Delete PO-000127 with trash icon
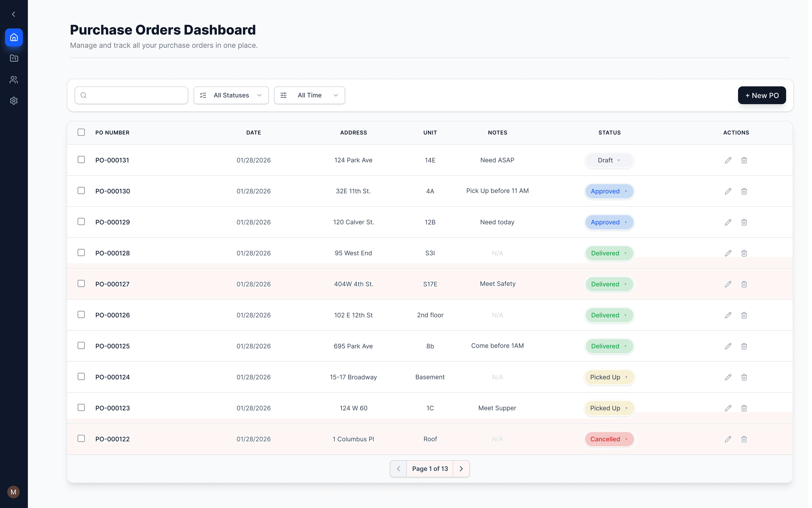The image size is (812, 508). click(x=744, y=284)
